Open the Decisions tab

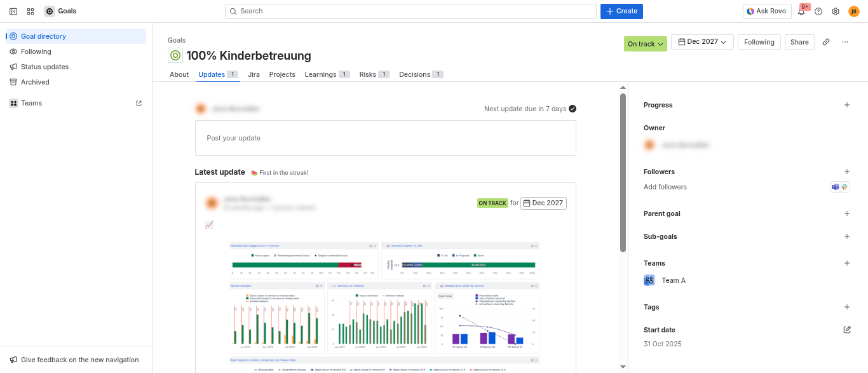(421, 74)
